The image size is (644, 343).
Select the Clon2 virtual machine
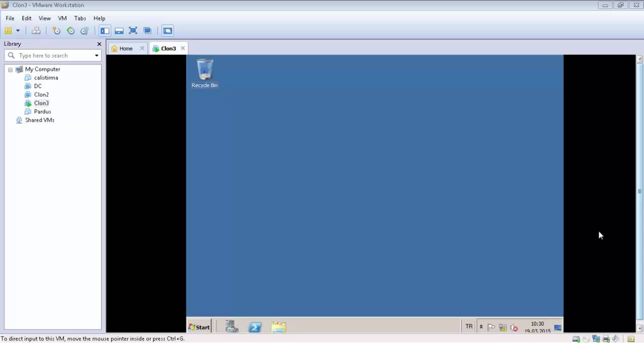point(41,95)
